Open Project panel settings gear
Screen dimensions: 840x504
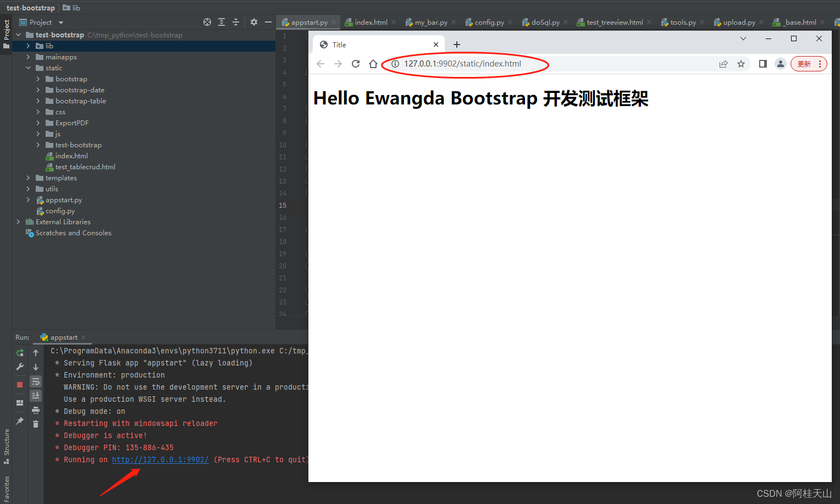(x=253, y=22)
